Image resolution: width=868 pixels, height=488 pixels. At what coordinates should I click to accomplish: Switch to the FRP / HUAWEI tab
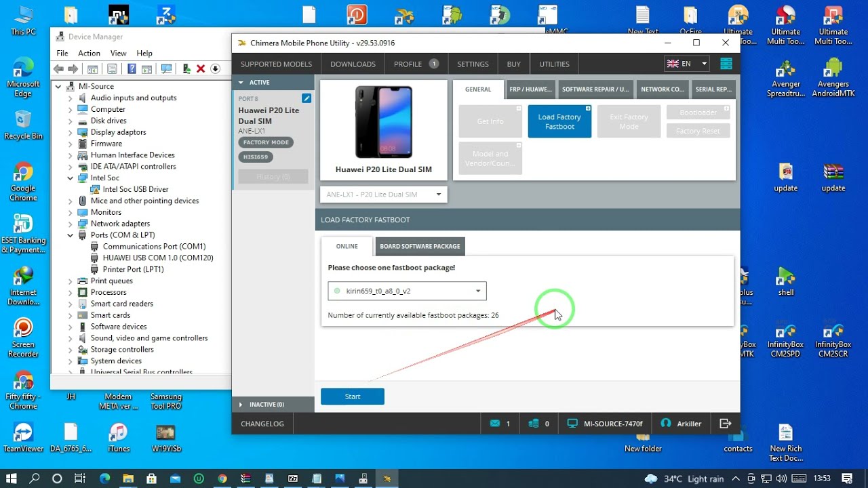coord(530,89)
